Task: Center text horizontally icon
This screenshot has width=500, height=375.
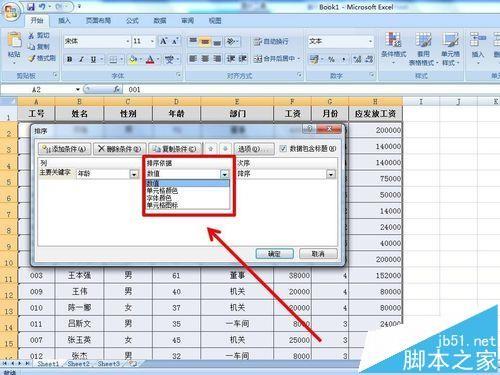Action: click(x=205, y=59)
